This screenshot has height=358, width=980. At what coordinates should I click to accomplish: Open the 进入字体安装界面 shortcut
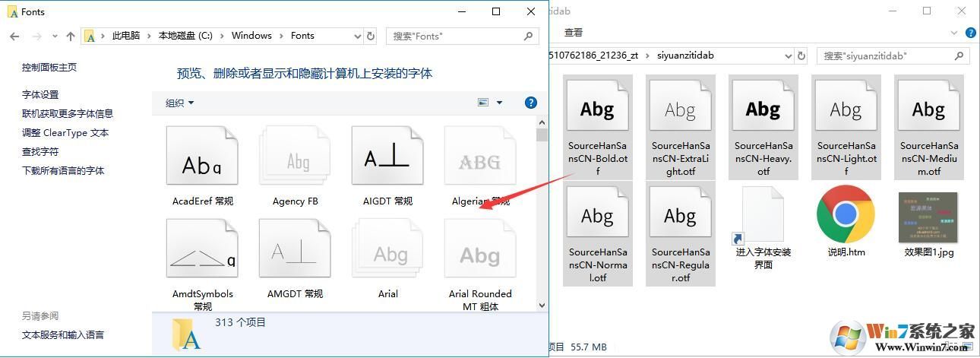coord(763,228)
